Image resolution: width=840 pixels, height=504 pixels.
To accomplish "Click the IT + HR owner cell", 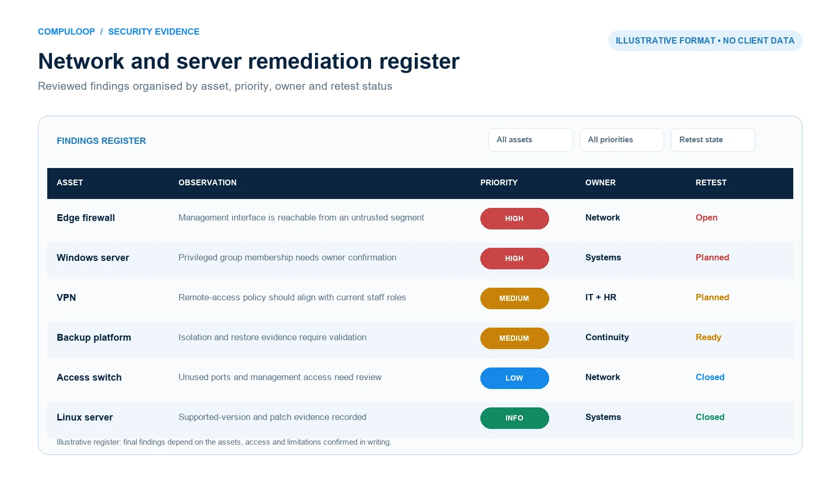I will pos(601,297).
